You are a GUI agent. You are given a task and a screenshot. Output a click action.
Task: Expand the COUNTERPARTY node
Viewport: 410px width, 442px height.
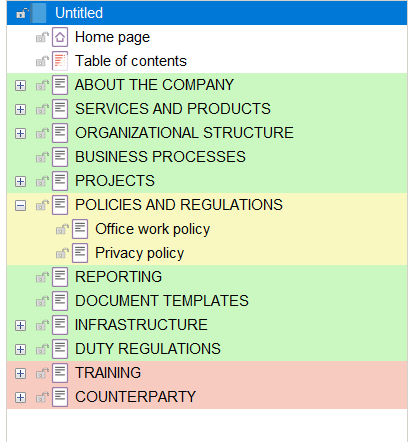click(20, 398)
